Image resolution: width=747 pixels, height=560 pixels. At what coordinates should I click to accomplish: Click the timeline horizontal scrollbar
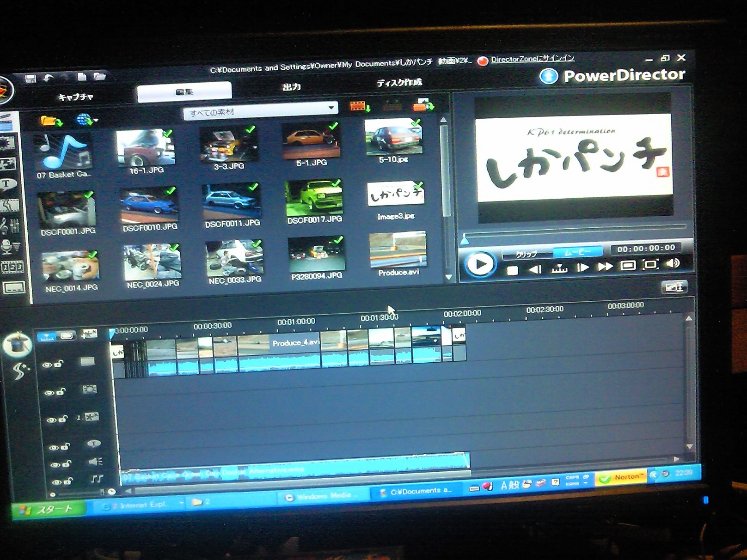303,483
